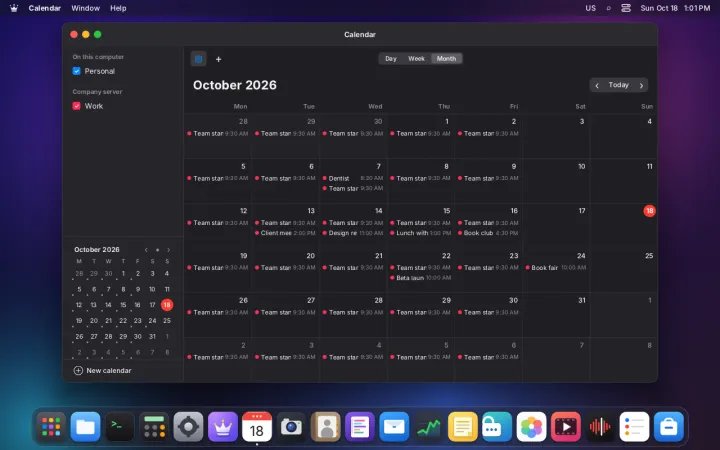This screenshot has width=720, height=450.
Task: Open the video player app in dock
Action: click(x=565, y=427)
